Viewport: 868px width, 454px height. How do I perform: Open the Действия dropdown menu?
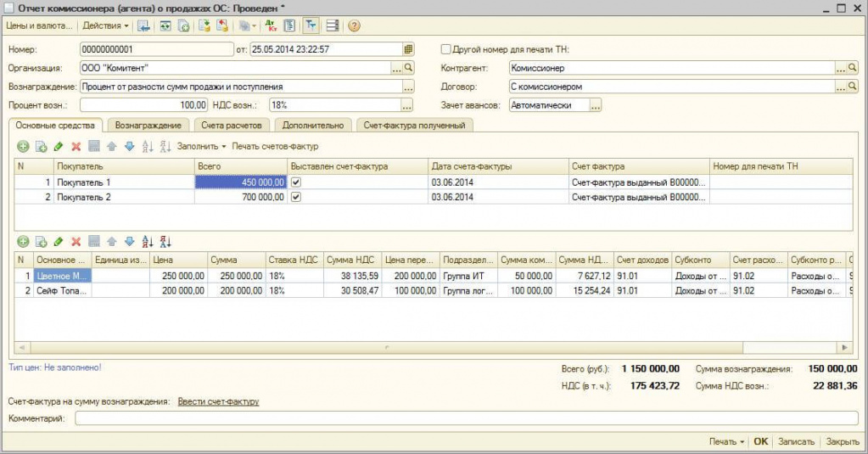[105, 25]
